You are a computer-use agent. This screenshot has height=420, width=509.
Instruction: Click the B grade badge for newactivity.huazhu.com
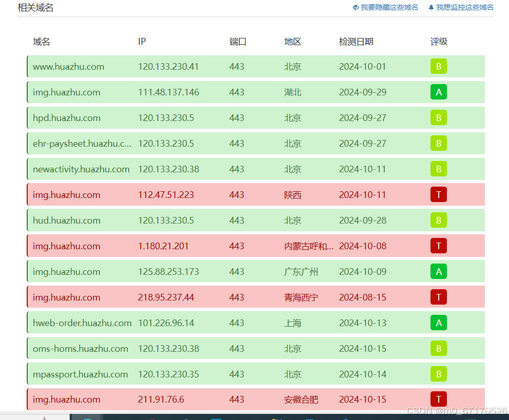439,169
